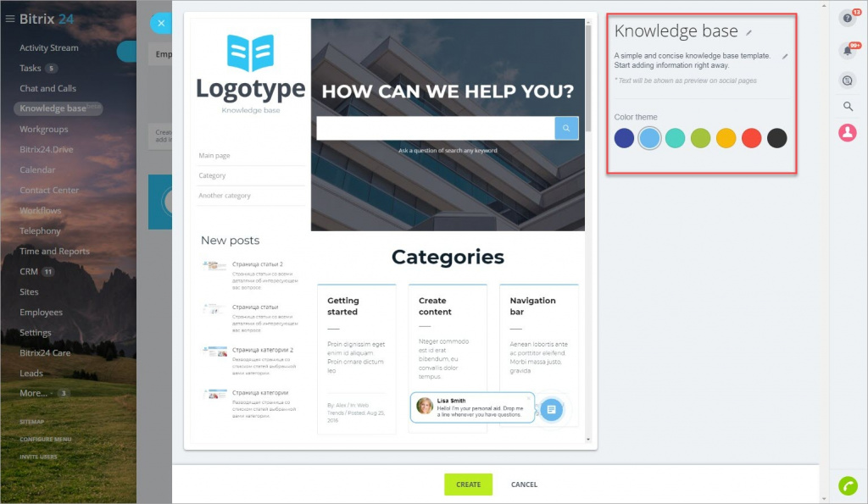Click the CONFIGURE MENU link
The width and height of the screenshot is (868, 504).
point(46,440)
